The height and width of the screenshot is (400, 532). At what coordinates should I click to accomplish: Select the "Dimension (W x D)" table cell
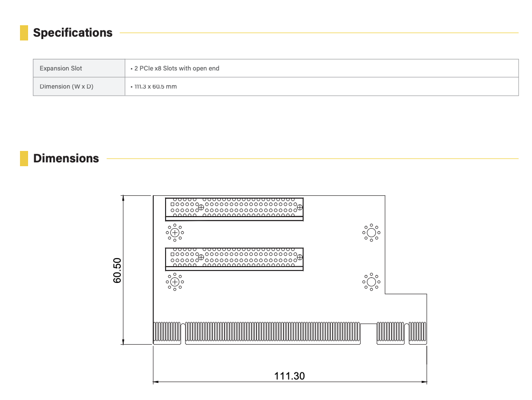[x=67, y=87]
